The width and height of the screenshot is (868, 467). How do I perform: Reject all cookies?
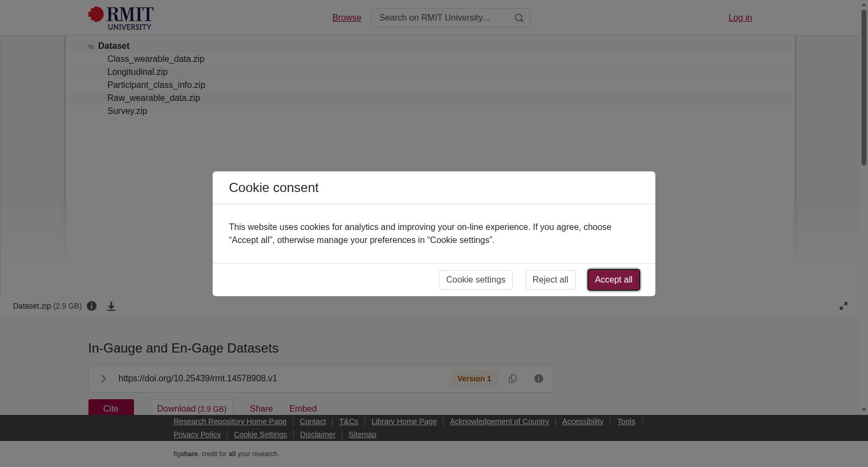tap(551, 280)
